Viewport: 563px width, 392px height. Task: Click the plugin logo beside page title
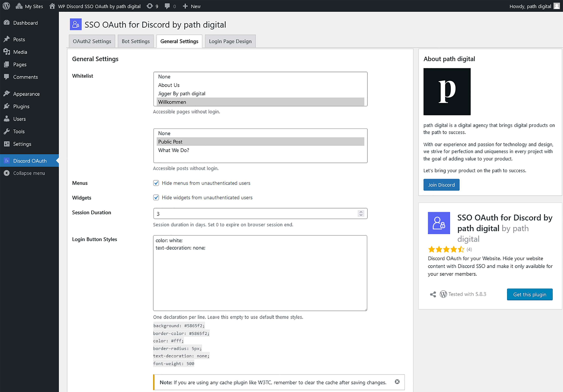click(x=75, y=24)
